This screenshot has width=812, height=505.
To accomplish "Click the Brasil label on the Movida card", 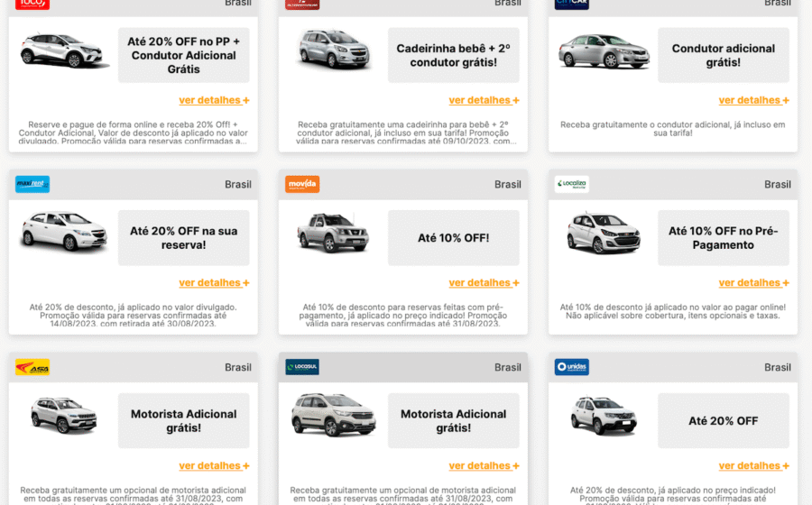I will 508,185.
